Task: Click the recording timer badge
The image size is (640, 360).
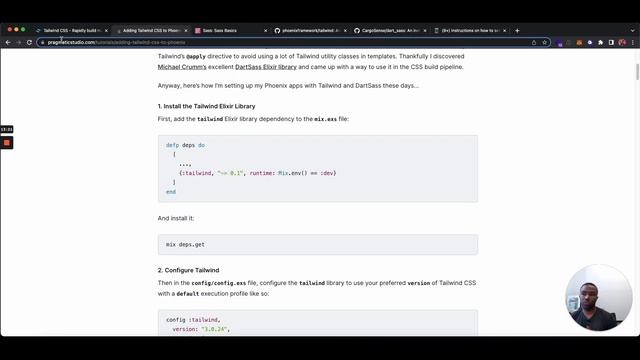Action: pos(7,129)
